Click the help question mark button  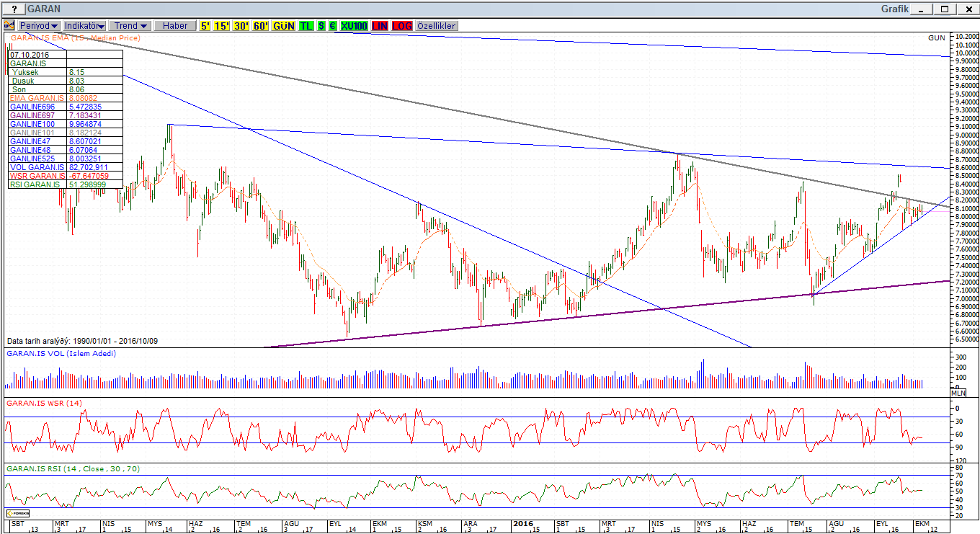14,9
